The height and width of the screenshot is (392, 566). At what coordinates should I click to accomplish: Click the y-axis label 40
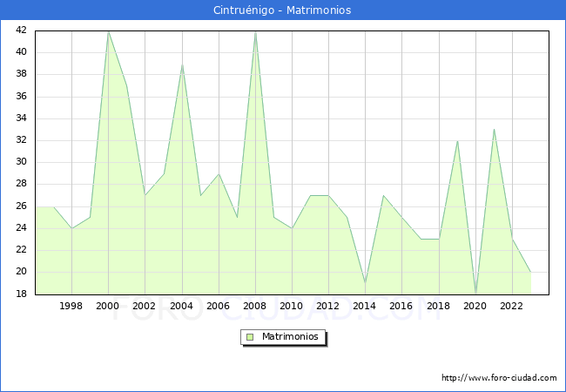click(21, 52)
